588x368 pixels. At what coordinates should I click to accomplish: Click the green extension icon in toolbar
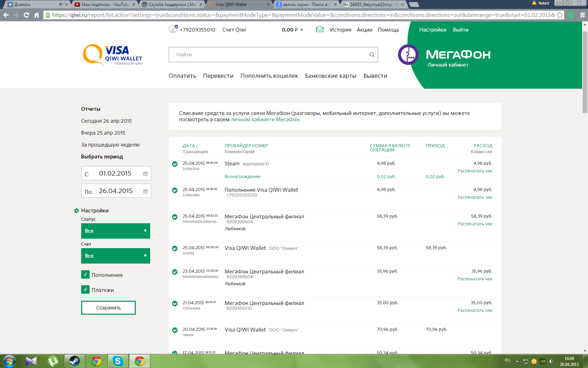[x=571, y=15]
